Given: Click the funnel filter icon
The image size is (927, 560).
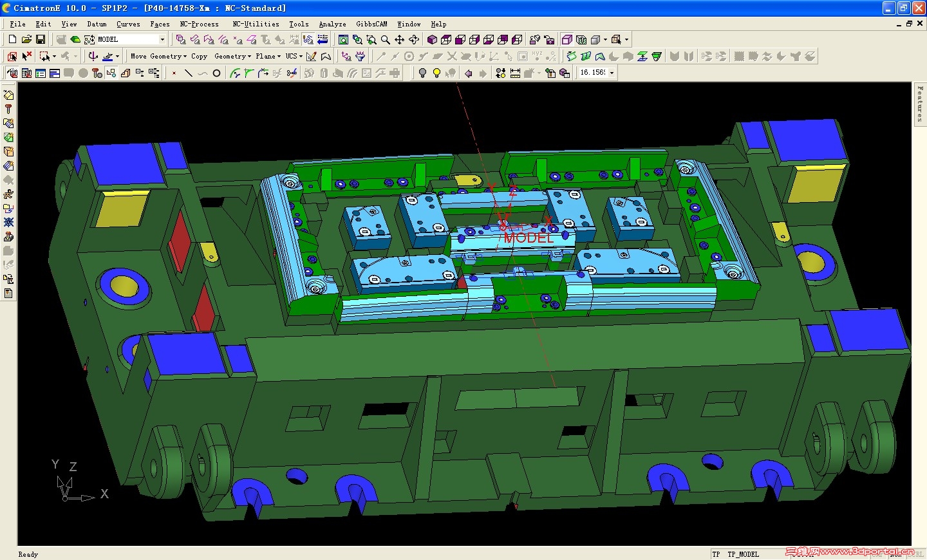Looking at the screenshot, I should pyautogui.click(x=360, y=56).
